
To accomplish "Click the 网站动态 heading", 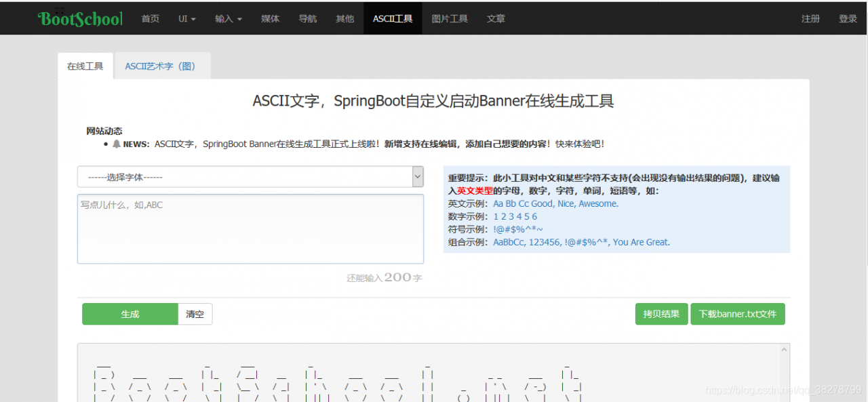I will (x=104, y=131).
